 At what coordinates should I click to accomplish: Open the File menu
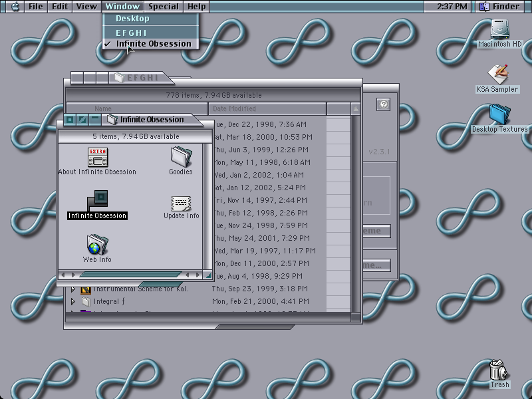click(x=36, y=7)
